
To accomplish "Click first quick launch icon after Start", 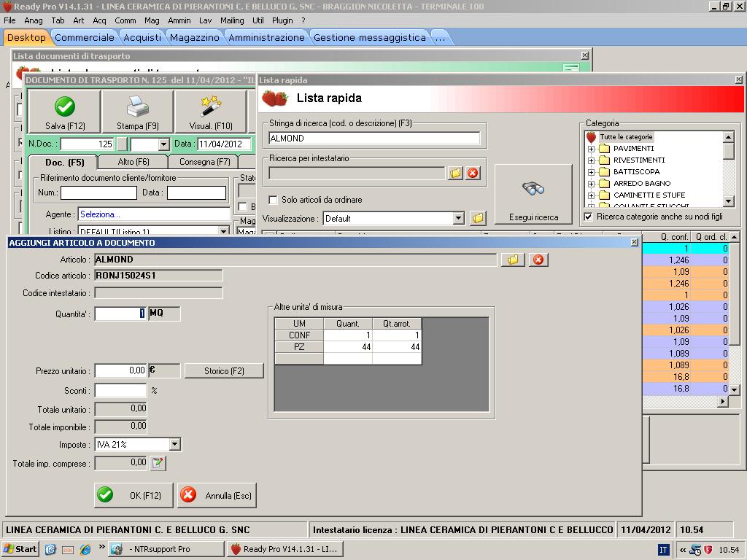I will tap(50, 550).
